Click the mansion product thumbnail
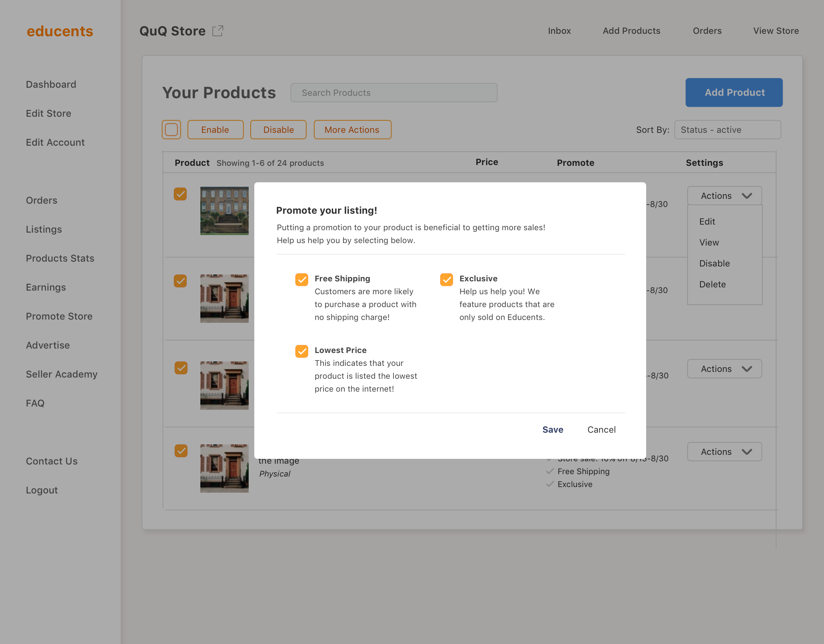The width and height of the screenshot is (824, 644). tap(224, 211)
